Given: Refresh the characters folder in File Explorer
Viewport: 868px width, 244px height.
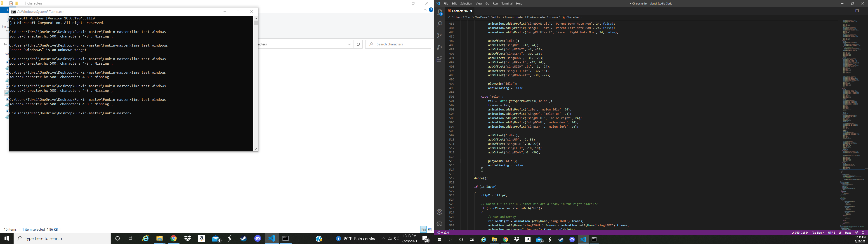Looking at the screenshot, I should (358, 44).
